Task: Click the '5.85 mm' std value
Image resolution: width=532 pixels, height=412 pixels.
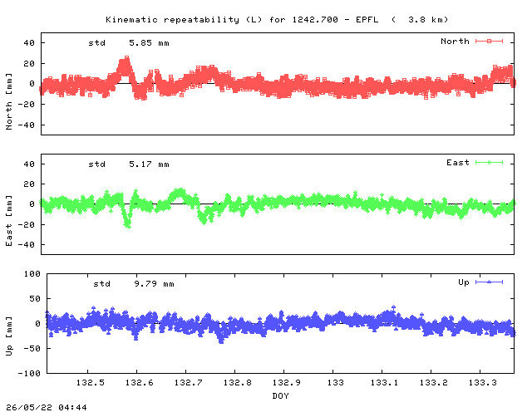Action: click(149, 43)
